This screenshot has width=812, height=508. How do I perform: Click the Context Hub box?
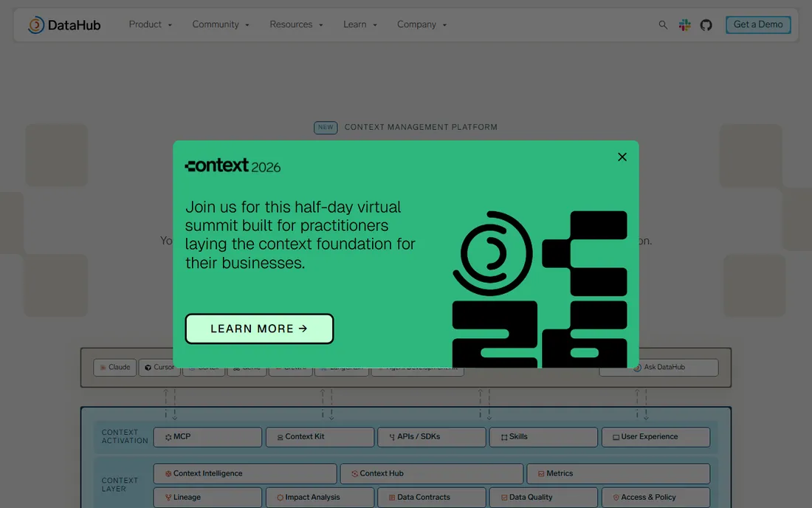(x=431, y=474)
